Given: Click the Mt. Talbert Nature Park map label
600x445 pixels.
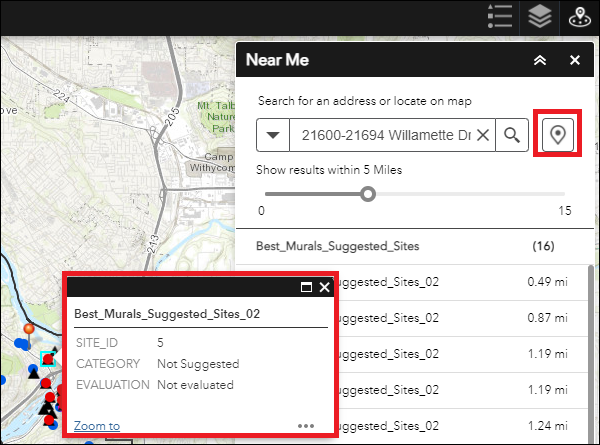Looking at the screenshot, I should (x=216, y=116).
